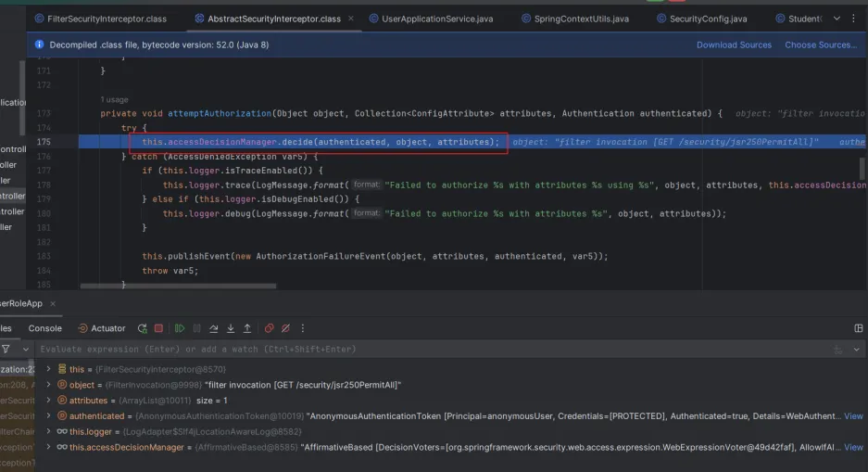
Task: Toggle Mute Breakpoints
Action: tap(286, 328)
